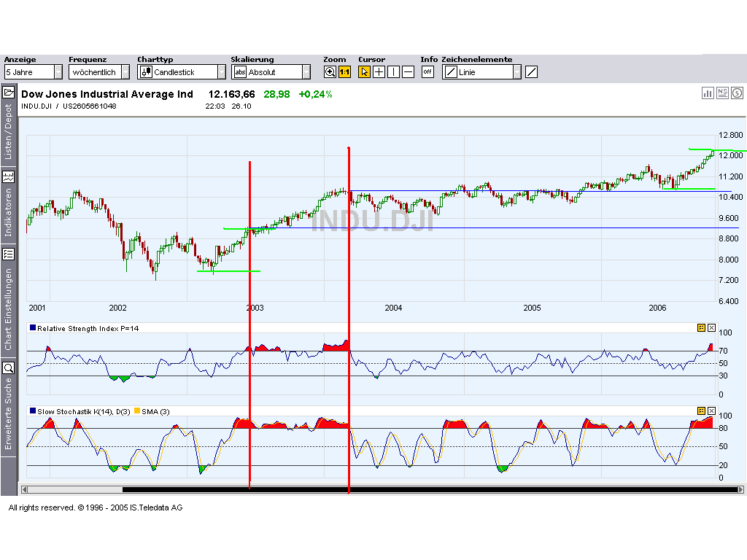Click the scrollbar left arrow
The height and width of the screenshot is (560, 747).
pos(24,489)
